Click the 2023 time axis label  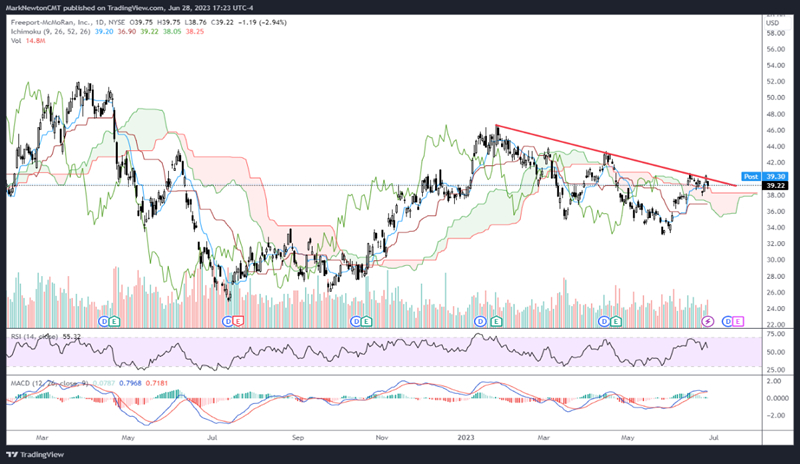click(x=466, y=438)
